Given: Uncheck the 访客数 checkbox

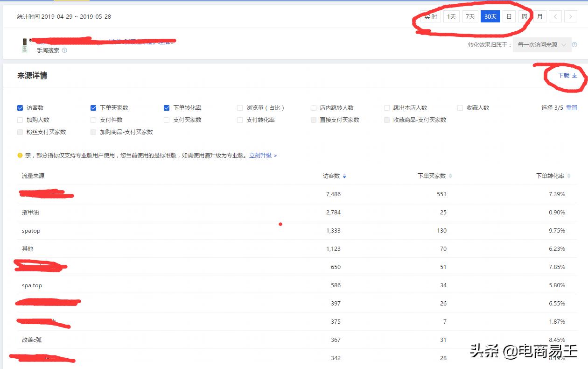Looking at the screenshot, I should coord(20,108).
